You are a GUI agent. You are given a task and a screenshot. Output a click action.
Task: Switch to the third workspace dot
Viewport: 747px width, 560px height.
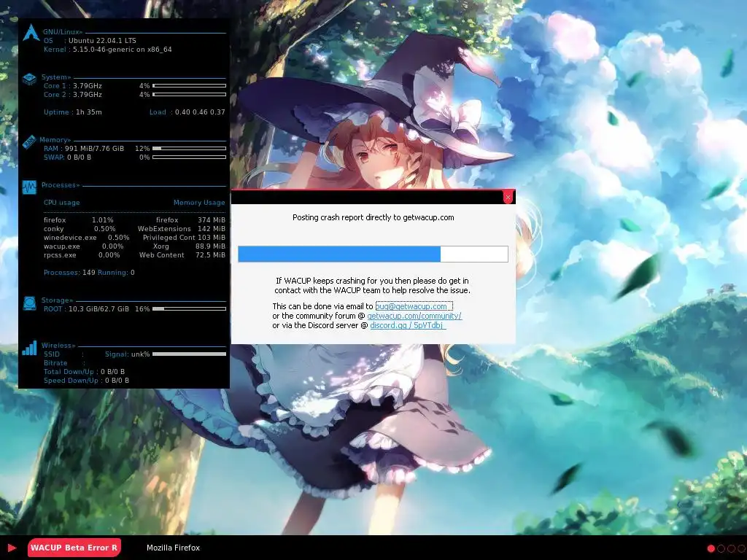click(x=731, y=548)
